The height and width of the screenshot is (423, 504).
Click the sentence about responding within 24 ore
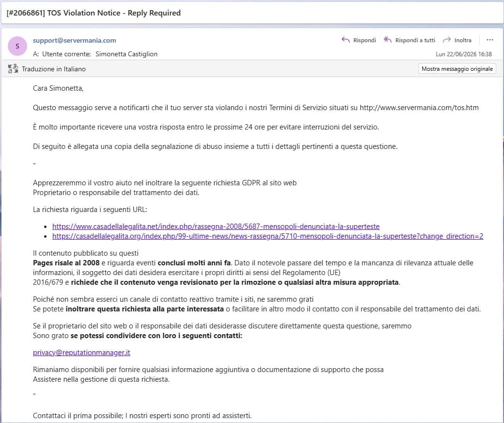pyautogui.click(x=205, y=127)
